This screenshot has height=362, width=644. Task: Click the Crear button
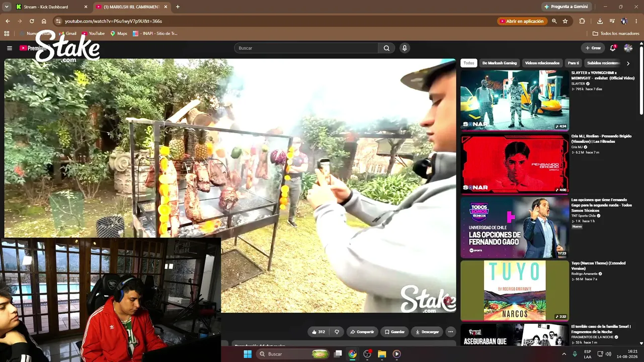[x=593, y=48]
